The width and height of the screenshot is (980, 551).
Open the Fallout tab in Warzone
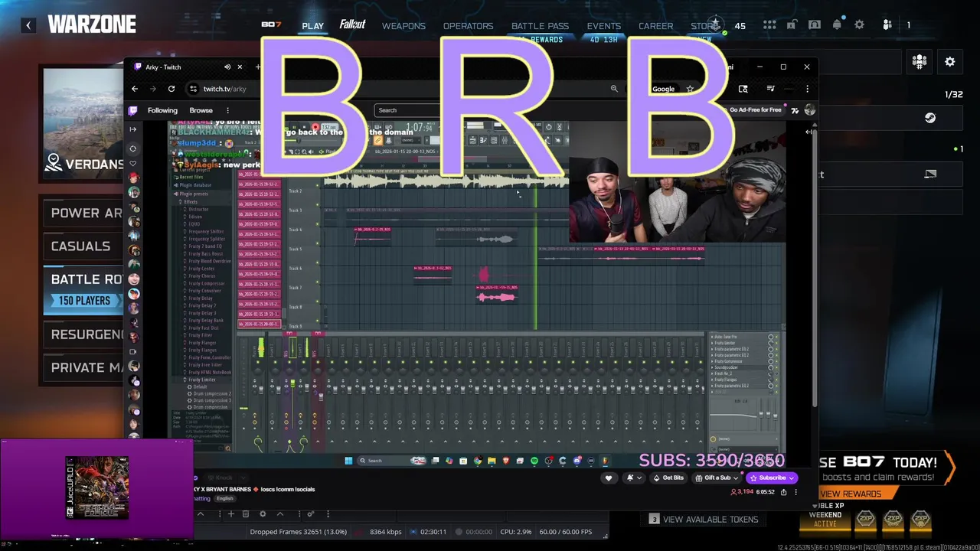click(x=352, y=25)
